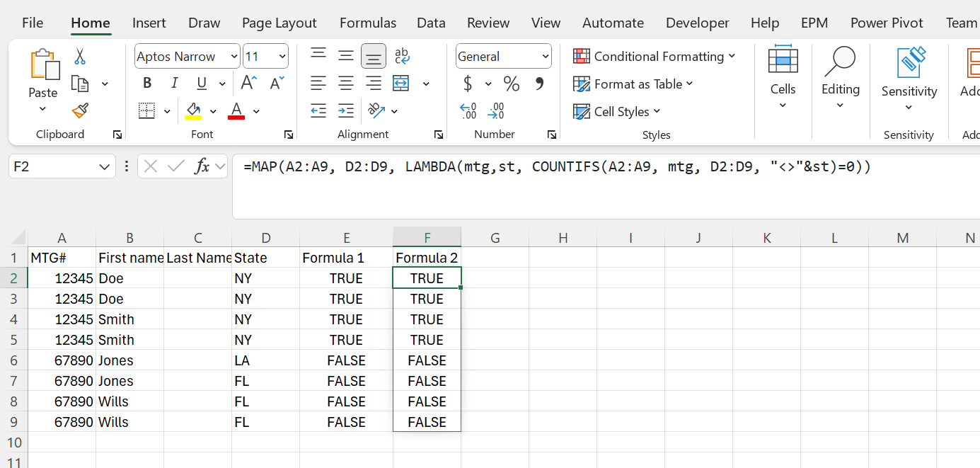Decrease indent icon in Alignment group
The height and width of the screenshot is (468, 980).
coord(318,110)
